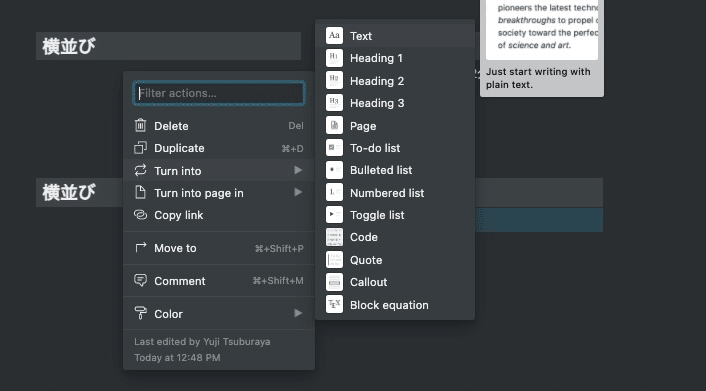This screenshot has height=391, width=706.
Task: Turn block into Quote
Action: coord(395,260)
